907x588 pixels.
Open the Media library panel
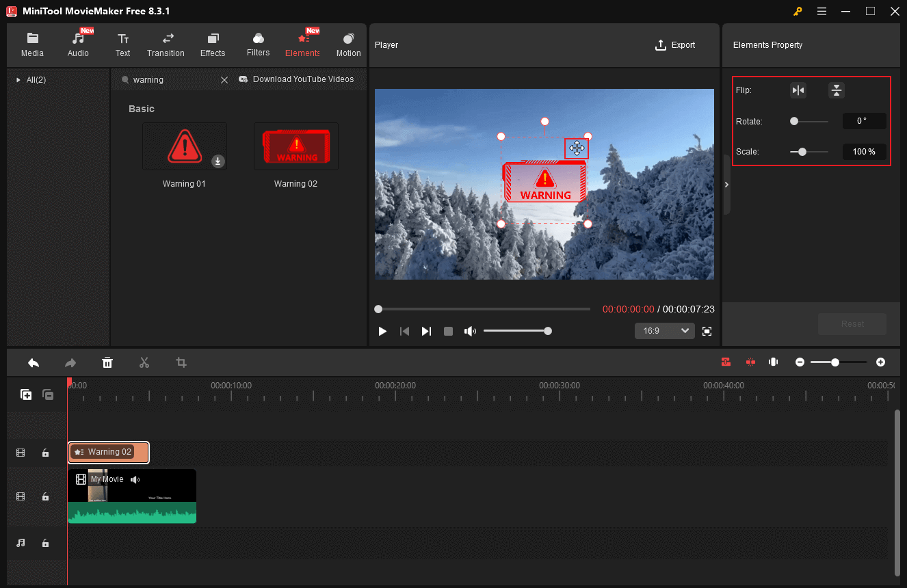coord(32,43)
